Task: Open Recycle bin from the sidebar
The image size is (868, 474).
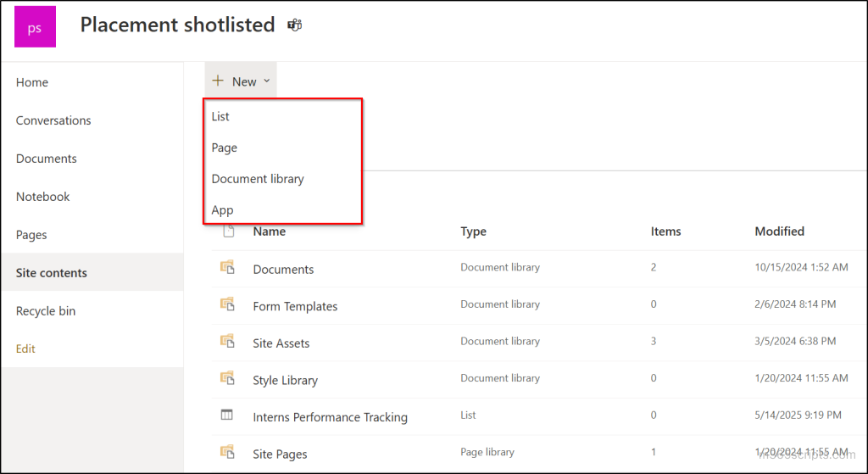Action: tap(46, 311)
